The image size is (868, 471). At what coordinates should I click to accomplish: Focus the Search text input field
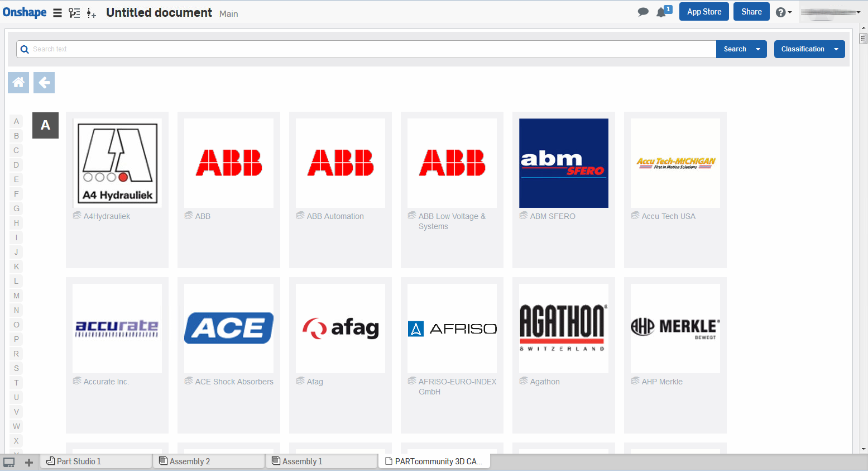tap(367, 49)
